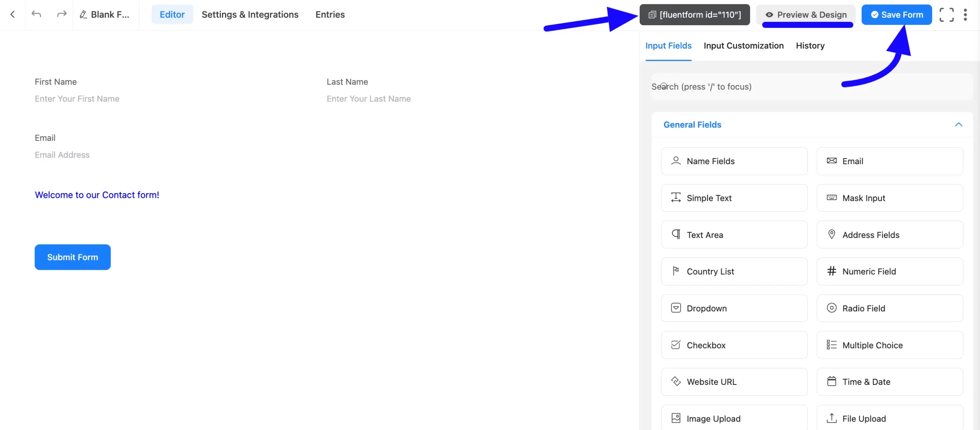Select the Input Fields tab
The height and width of the screenshot is (430, 980).
pos(668,46)
